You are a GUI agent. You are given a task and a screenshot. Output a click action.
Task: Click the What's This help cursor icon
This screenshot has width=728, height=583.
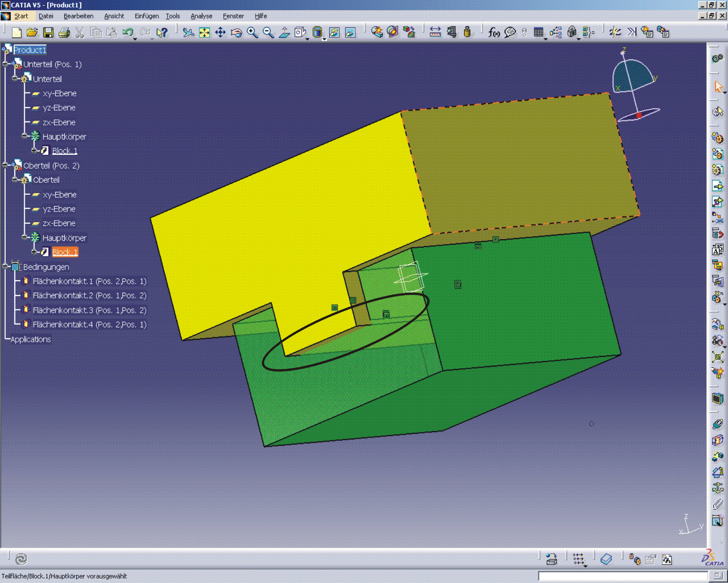tap(162, 32)
